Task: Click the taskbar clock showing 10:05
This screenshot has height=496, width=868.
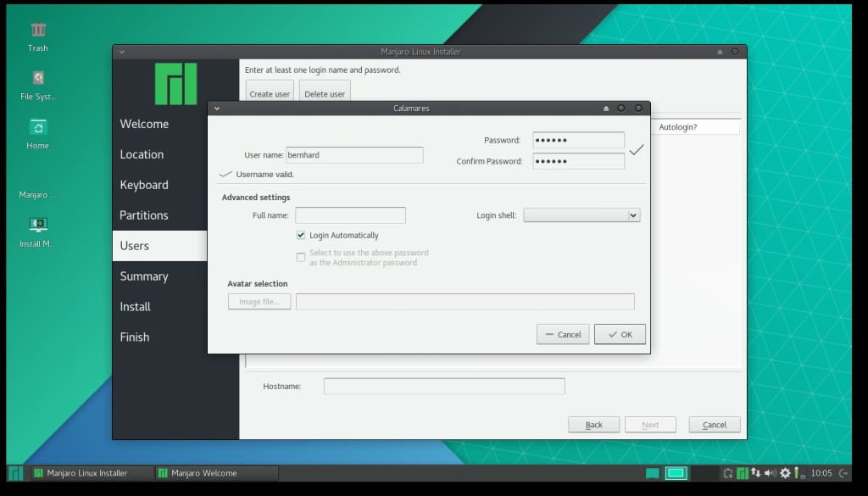Action: click(821, 473)
